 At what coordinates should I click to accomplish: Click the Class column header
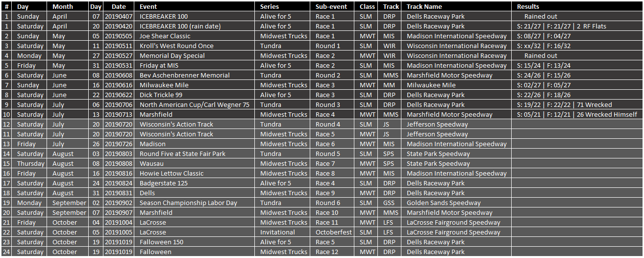(x=367, y=6)
